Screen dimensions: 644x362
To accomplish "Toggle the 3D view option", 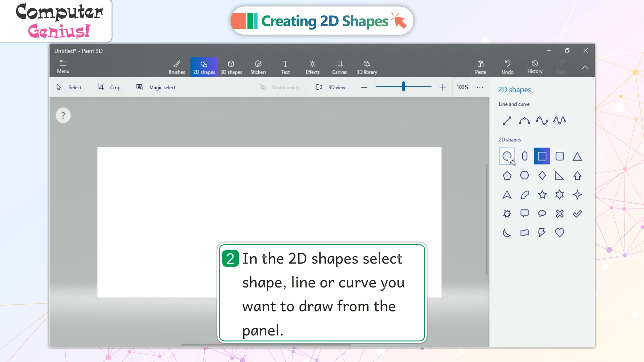I will [330, 87].
